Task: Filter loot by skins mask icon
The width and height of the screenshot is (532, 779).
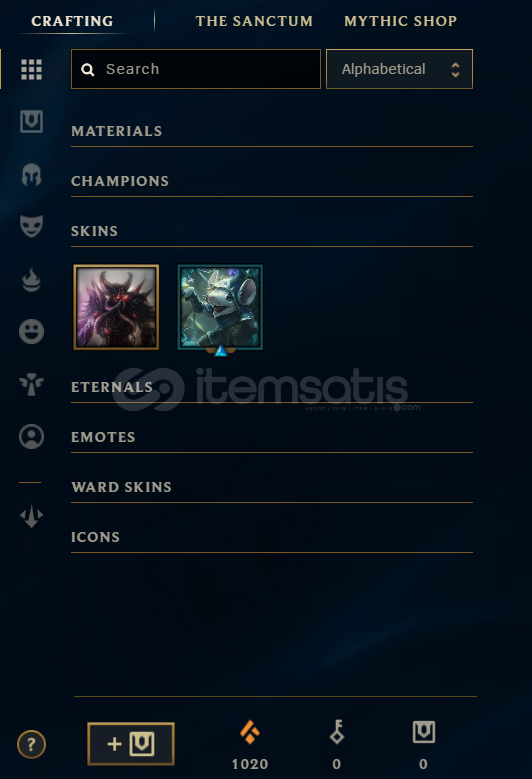Action: (x=31, y=226)
